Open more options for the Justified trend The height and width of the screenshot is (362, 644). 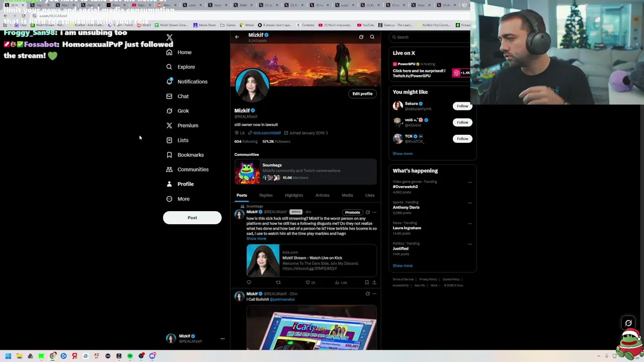coord(470,244)
